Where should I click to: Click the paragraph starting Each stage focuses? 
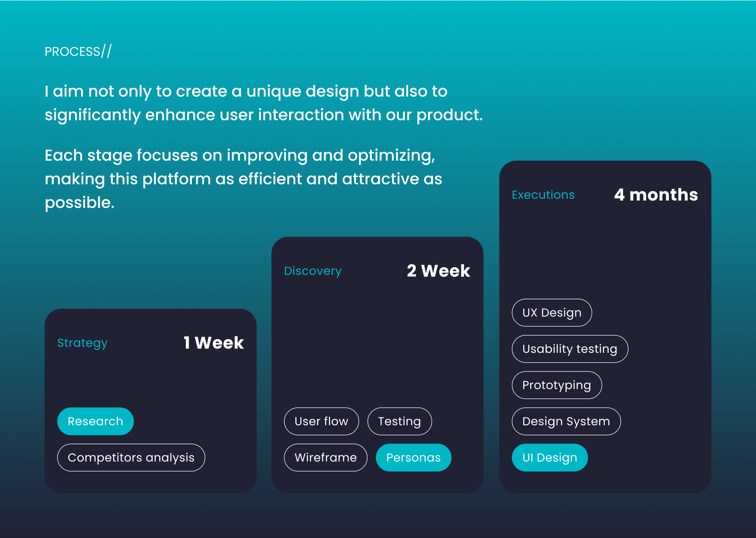point(244,179)
